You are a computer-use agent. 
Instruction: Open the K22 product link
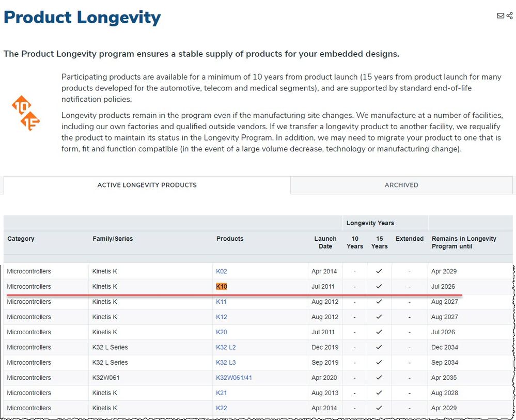tap(222, 408)
